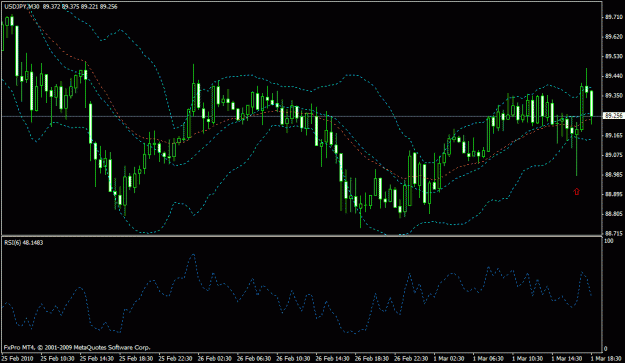Click the 26 Feb 10:30 time label
The image size is (625, 363).
tap(293, 359)
